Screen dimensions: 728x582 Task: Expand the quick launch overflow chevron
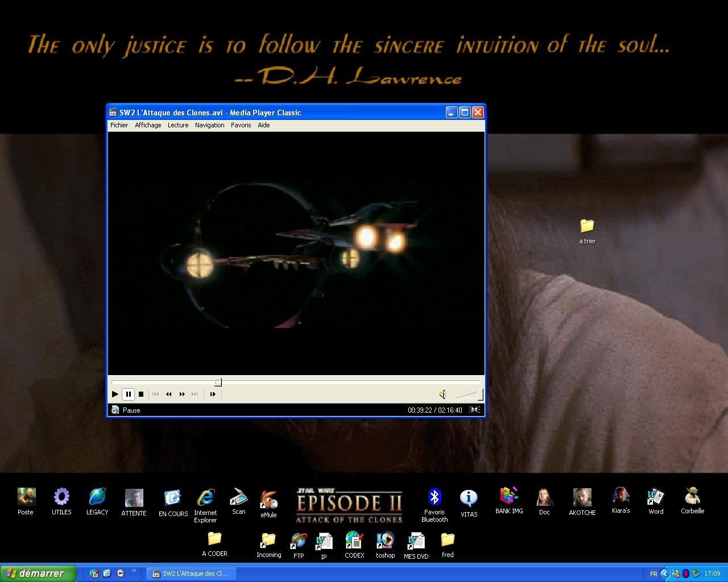[x=134, y=571]
